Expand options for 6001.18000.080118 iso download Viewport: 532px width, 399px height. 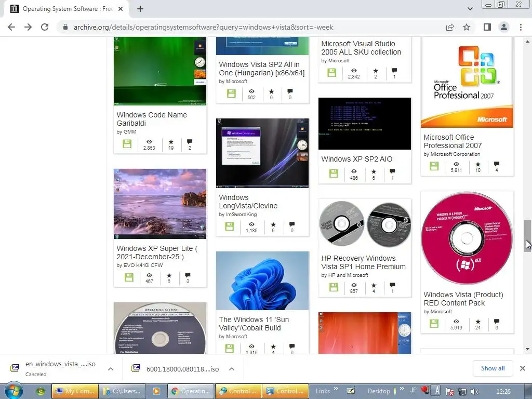[231, 369]
